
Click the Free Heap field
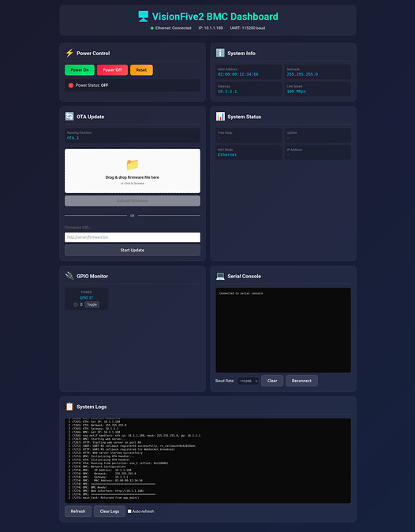249,135
